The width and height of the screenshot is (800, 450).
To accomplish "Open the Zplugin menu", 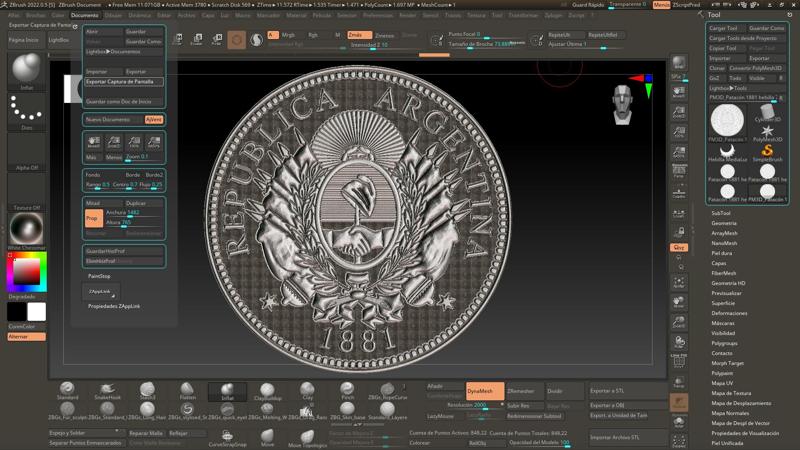I will [x=553, y=15].
